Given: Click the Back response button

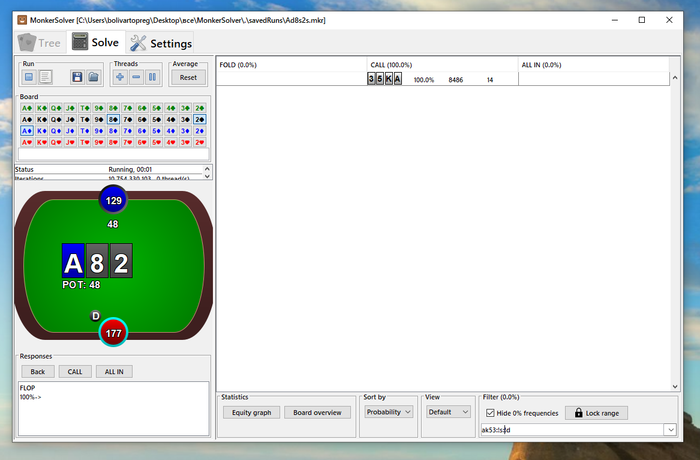Looking at the screenshot, I should 38,372.
